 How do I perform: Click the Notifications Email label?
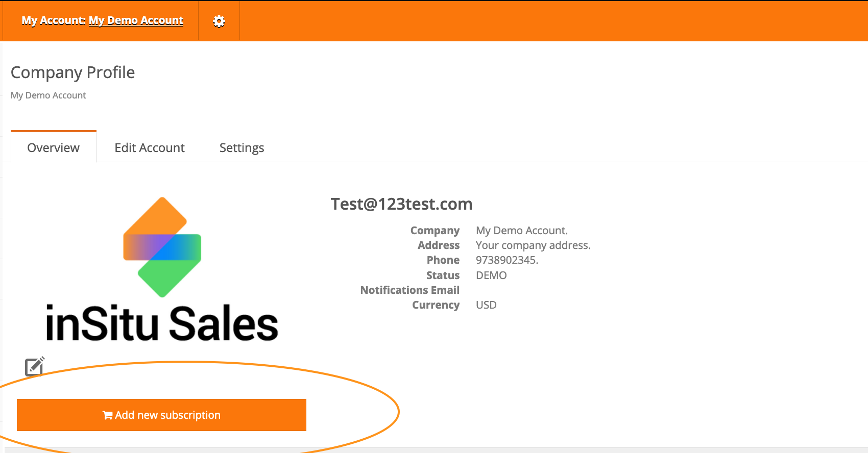pos(409,290)
